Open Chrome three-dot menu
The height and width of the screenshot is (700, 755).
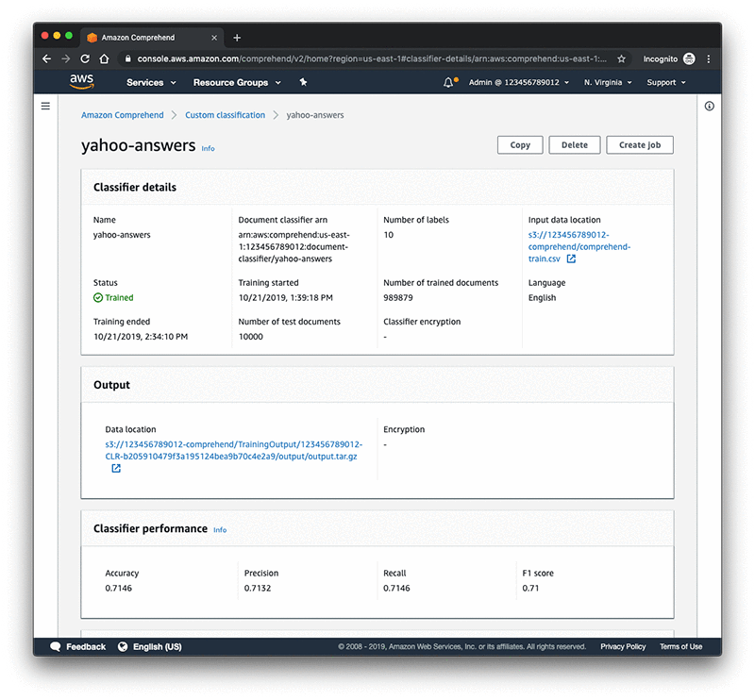click(x=709, y=58)
